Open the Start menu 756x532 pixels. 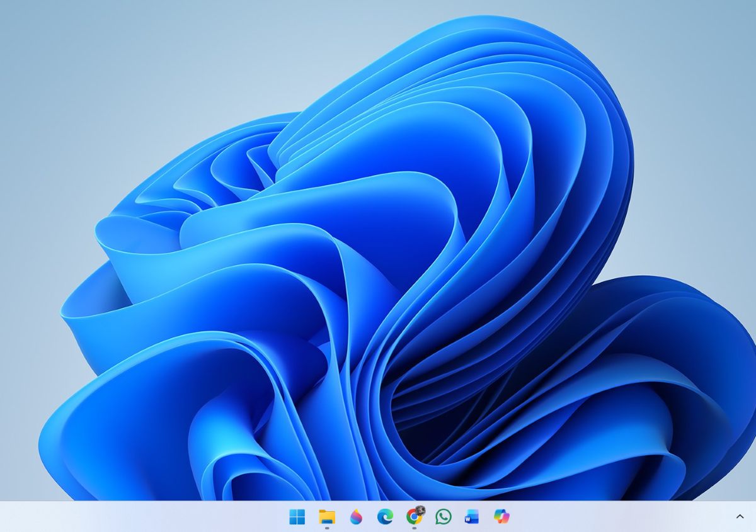(297, 516)
